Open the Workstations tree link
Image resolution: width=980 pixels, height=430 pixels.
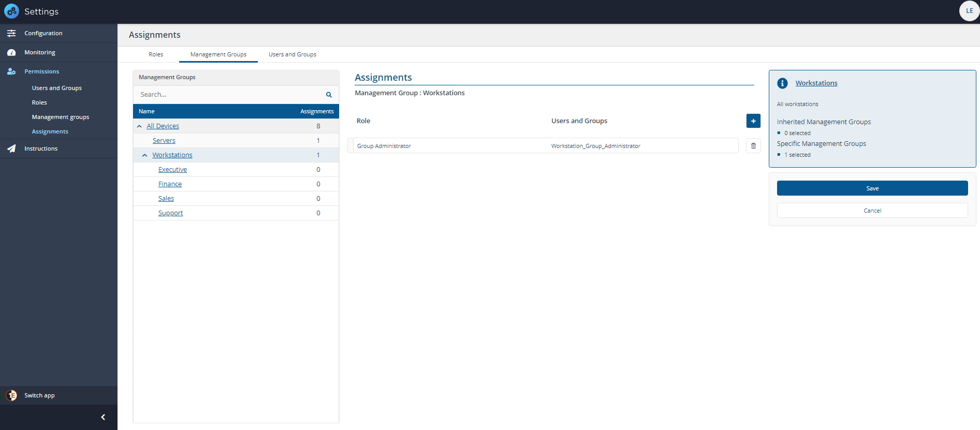(172, 155)
